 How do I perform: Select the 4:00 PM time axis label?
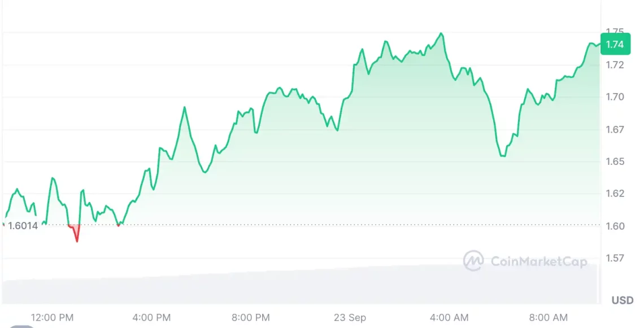pos(151,318)
